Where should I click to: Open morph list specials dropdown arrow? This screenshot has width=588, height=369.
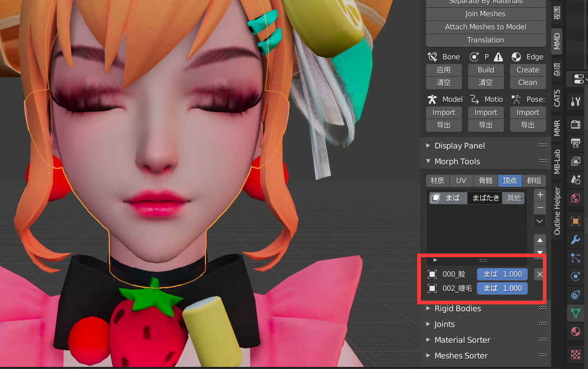(x=540, y=222)
